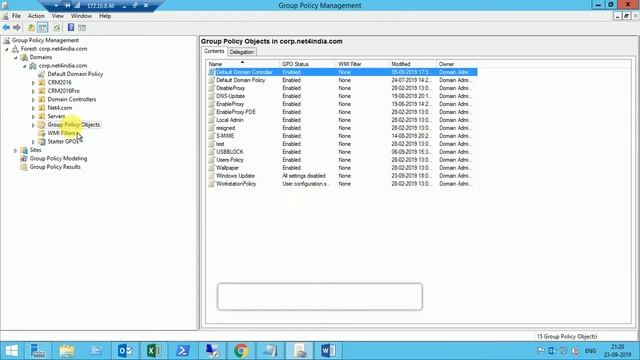Click the Up one level folder icon

[31, 27]
